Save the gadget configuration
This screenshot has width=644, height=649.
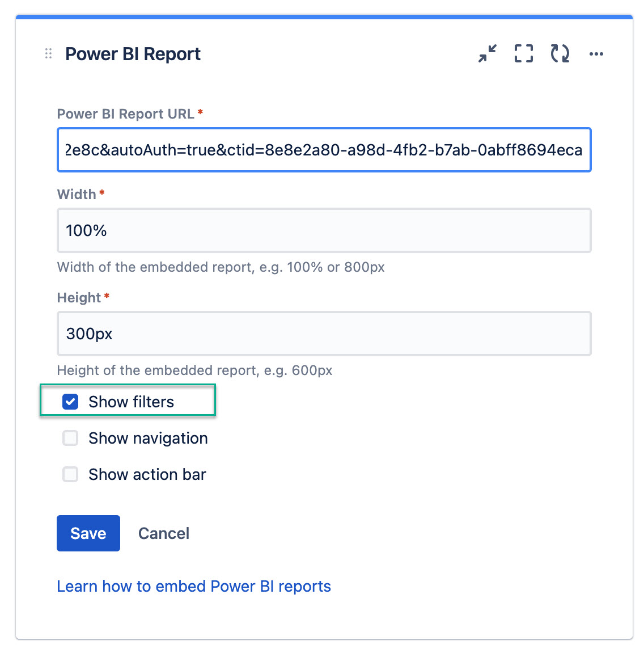[x=88, y=533]
